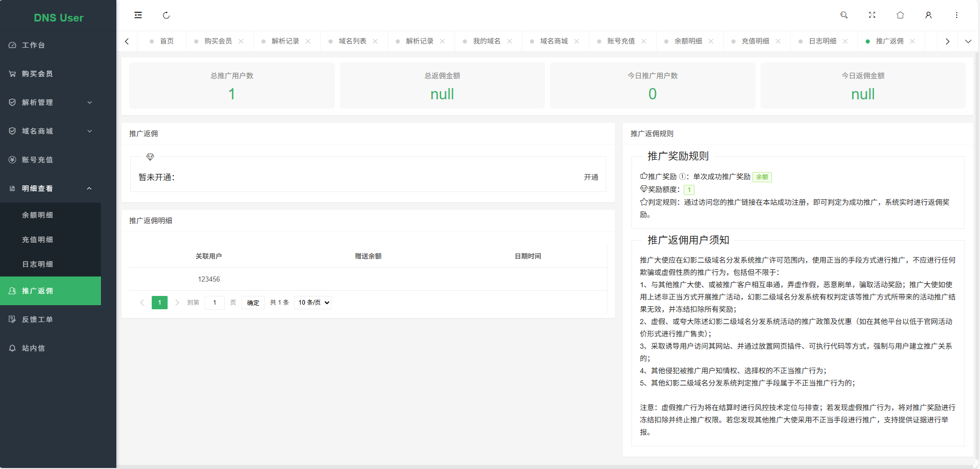
Task: Click the 开通 link
Action: pyautogui.click(x=591, y=177)
